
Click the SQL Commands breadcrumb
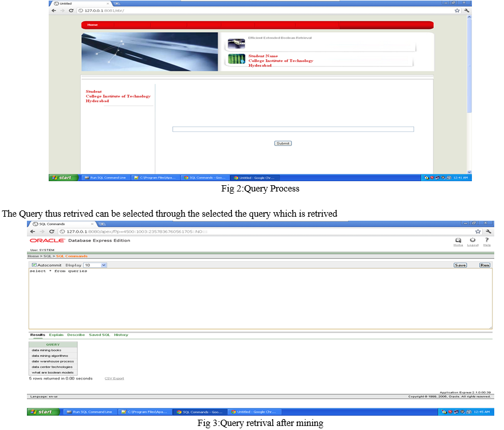point(72,256)
